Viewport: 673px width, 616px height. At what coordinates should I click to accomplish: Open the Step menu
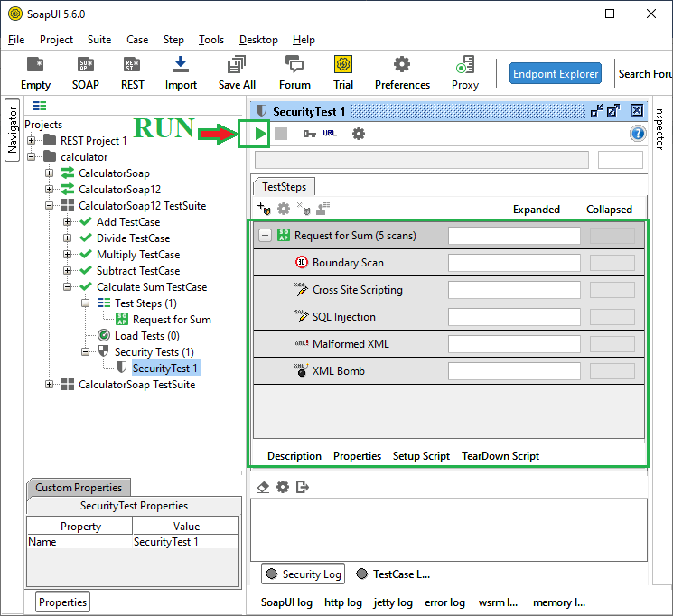(x=173, y=40)
